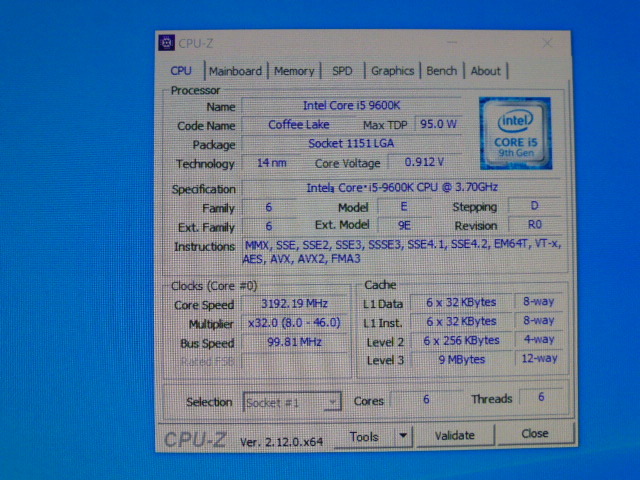The width and height of the screenshot is (640, 480).
Task: Click the Multiplier value x32.0 (8.0 - 46.0)
Action: pos(294,323)
